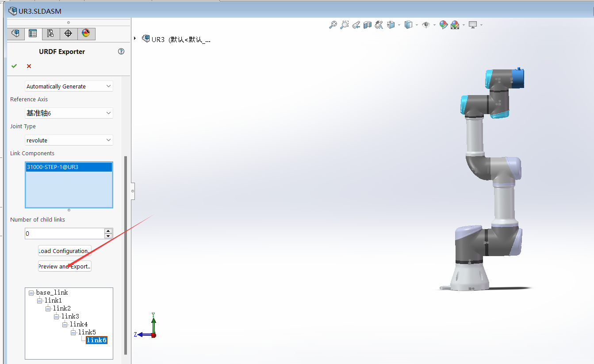Expand the Apply Scene dropdown arrow

tap(464, 25)
